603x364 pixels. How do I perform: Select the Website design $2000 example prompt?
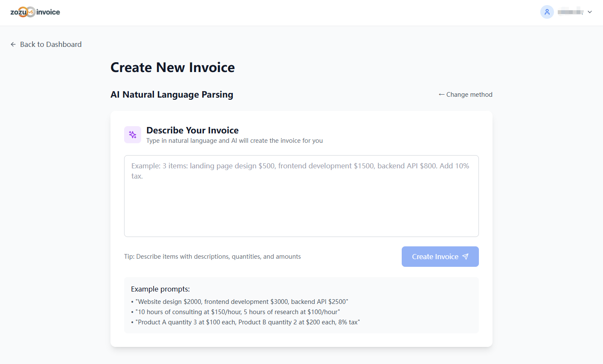point(241,301)
